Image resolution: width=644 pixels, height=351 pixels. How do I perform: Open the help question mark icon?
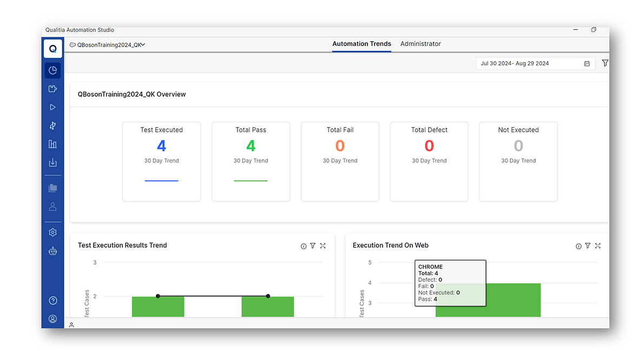point(53,301)
